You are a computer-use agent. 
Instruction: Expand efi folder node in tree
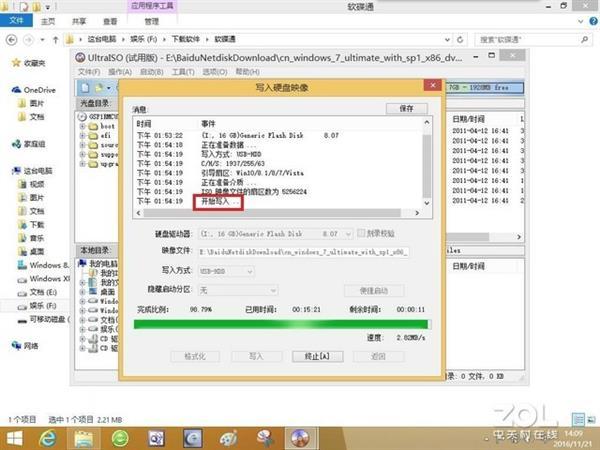(x=82, y=135)
